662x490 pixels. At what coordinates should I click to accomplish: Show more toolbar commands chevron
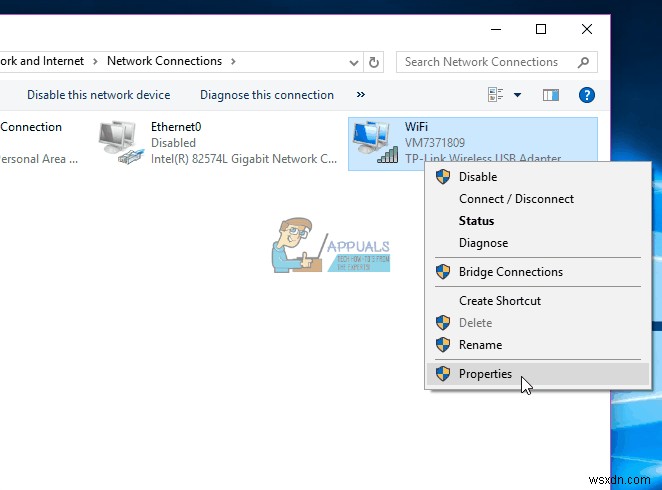361,95
